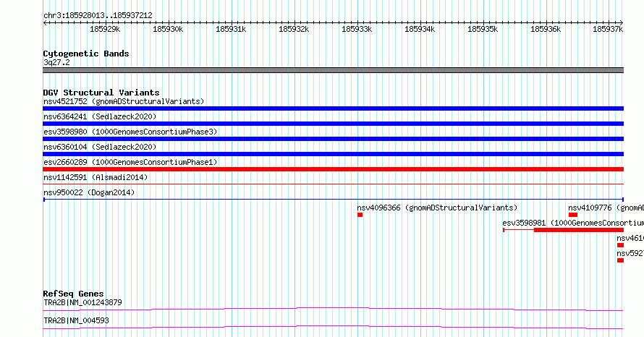Select the small red block for nsv4109776
This screenshot has width=644, height=337.
click(573, 215)
